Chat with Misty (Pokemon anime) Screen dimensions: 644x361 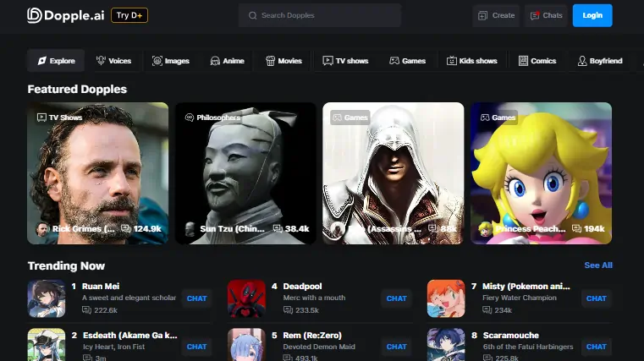click(597, 298)
